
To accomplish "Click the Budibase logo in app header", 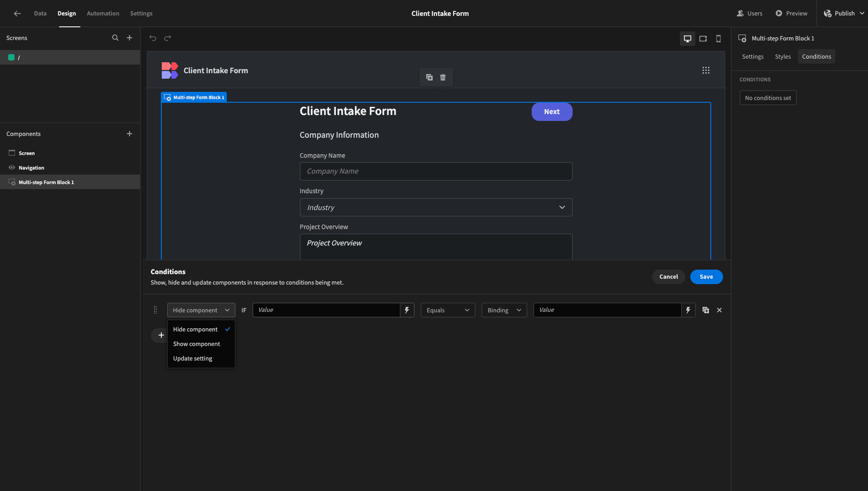I will [170, 70].
